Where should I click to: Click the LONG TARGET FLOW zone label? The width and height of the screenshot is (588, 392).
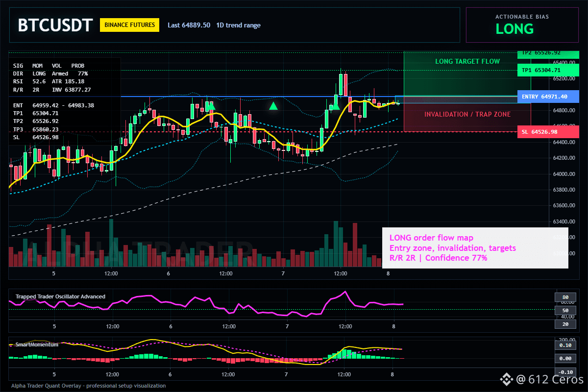pos(467,61)
